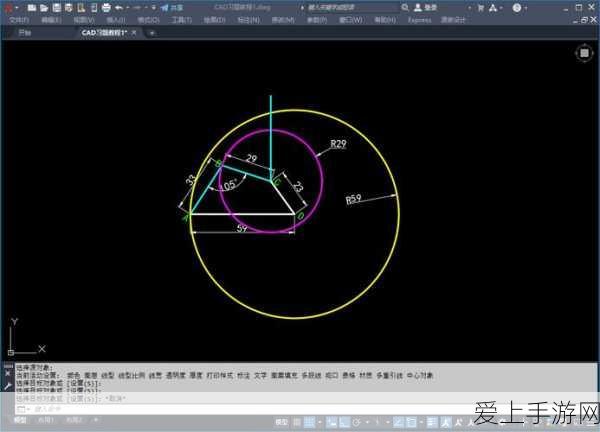Viewport: 600px width, 432px height.
Task: Toggle the grid display in status bar
Action: tap(297, 422)
